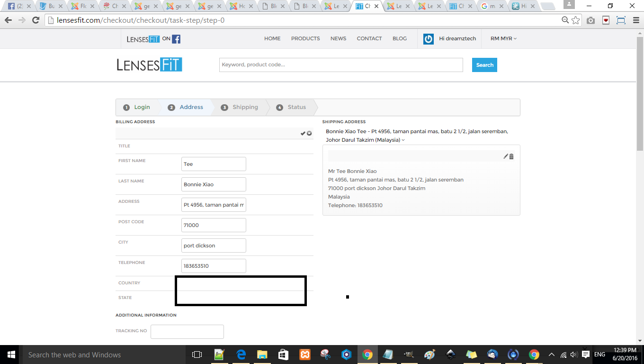Click the "71000 port dickson Johor Darul Takzim" line

tap(376, 188)
